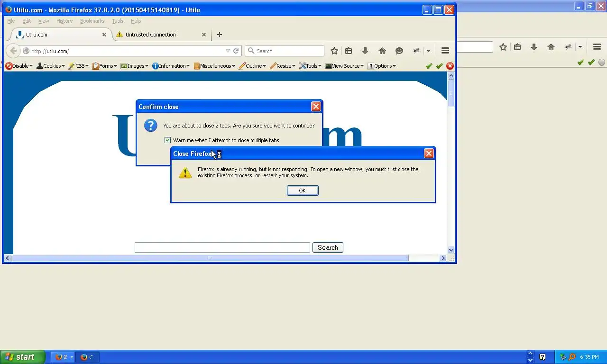The height and width of the screenshot is (364, 607).
Task: Click the bug add-on icon in front window toolbar
Action: tap(416, 51)
